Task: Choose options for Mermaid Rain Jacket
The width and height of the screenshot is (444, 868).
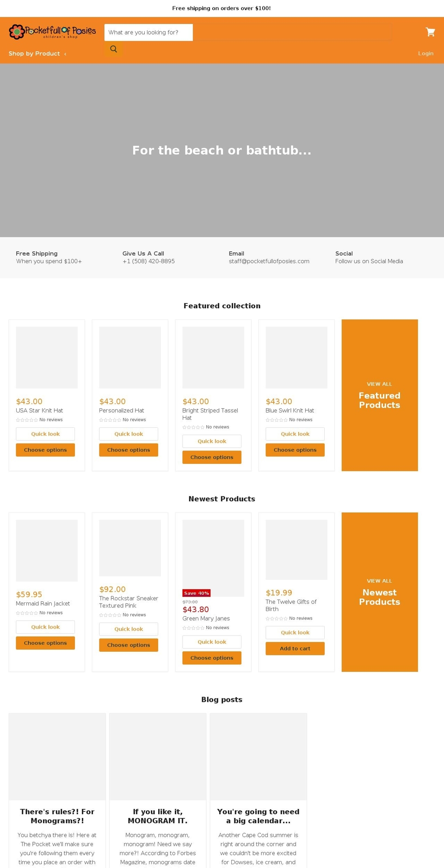Action: pos(45,643)
